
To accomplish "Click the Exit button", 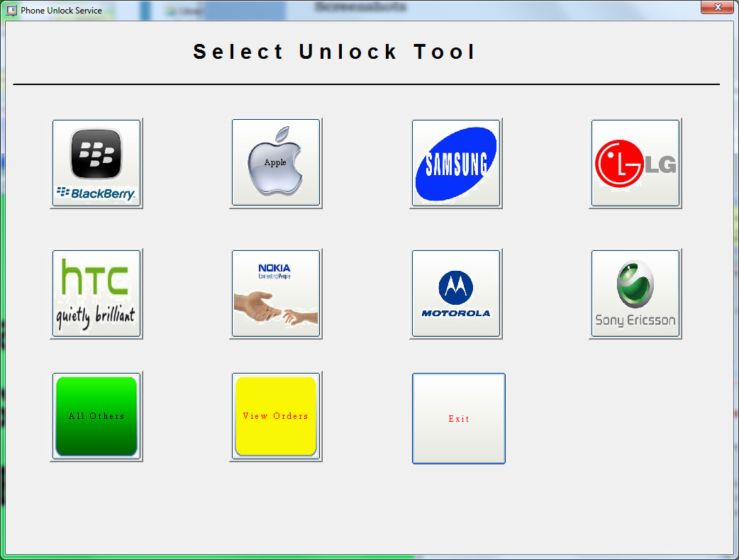I will pyautogui.click(x=459, y=419).
